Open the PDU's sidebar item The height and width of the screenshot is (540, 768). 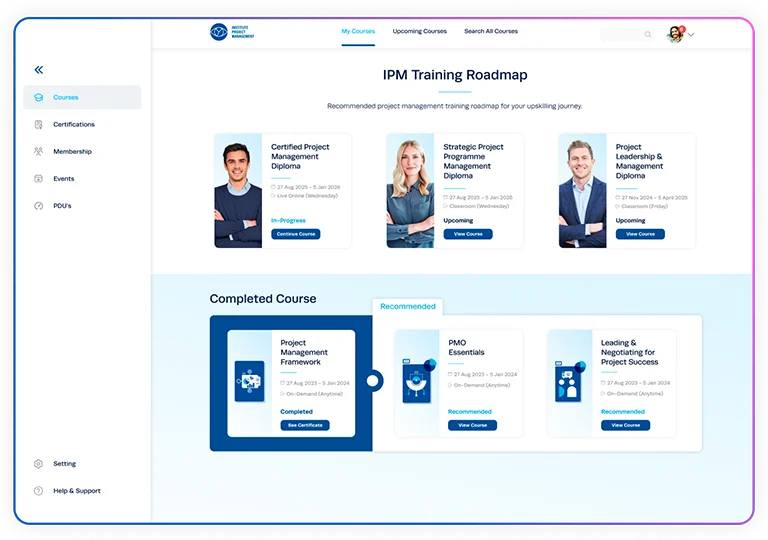[82, 206]
